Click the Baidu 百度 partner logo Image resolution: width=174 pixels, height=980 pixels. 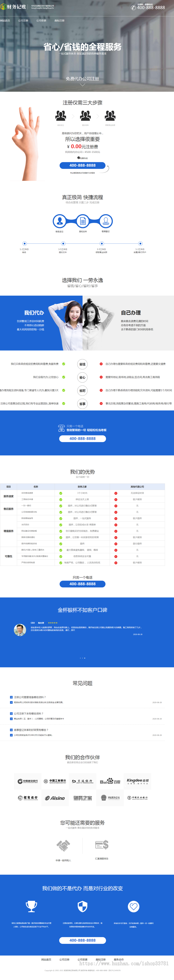110,781
